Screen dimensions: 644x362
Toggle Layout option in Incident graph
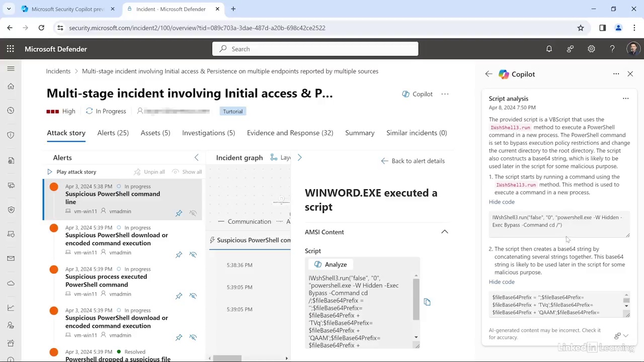[280, 157]
